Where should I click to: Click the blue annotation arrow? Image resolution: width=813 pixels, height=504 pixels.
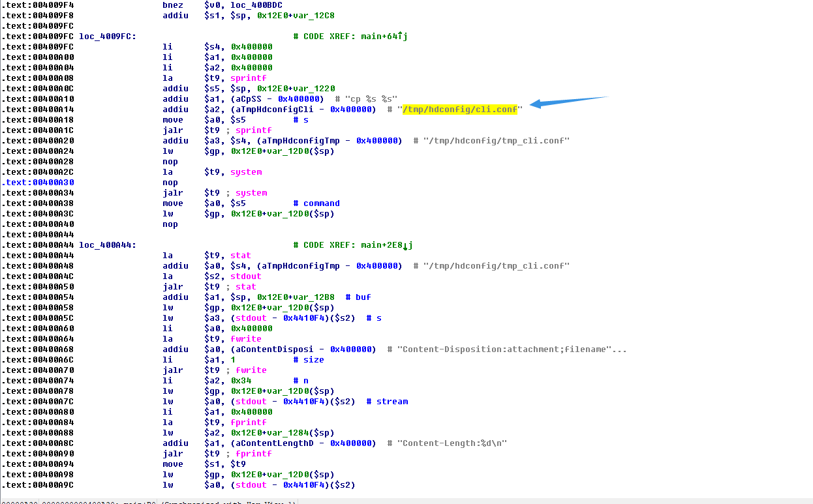click(568, 101)
